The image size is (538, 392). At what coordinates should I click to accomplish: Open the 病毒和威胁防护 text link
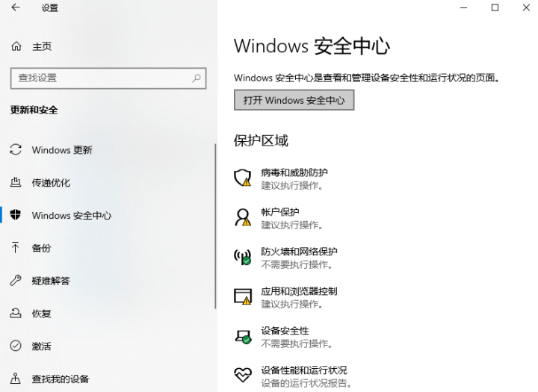click(294, 172)
